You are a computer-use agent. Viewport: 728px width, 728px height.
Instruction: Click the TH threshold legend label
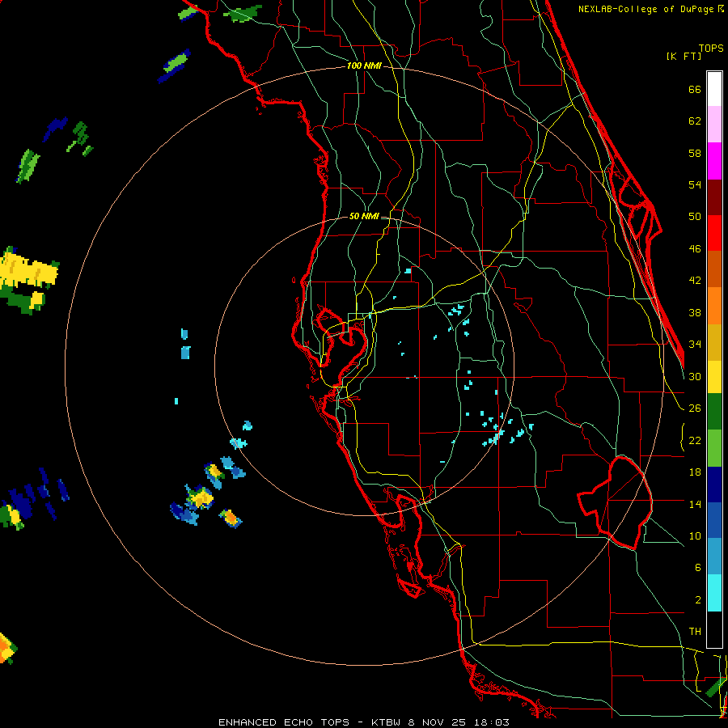[695, 632]
